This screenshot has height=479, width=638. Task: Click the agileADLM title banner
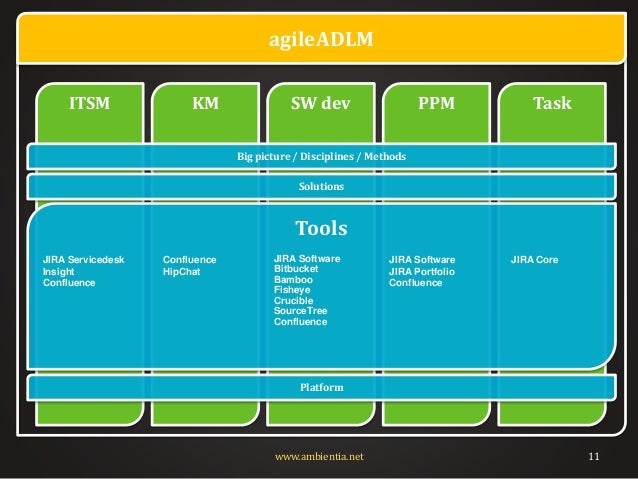(x=321, y=39)
